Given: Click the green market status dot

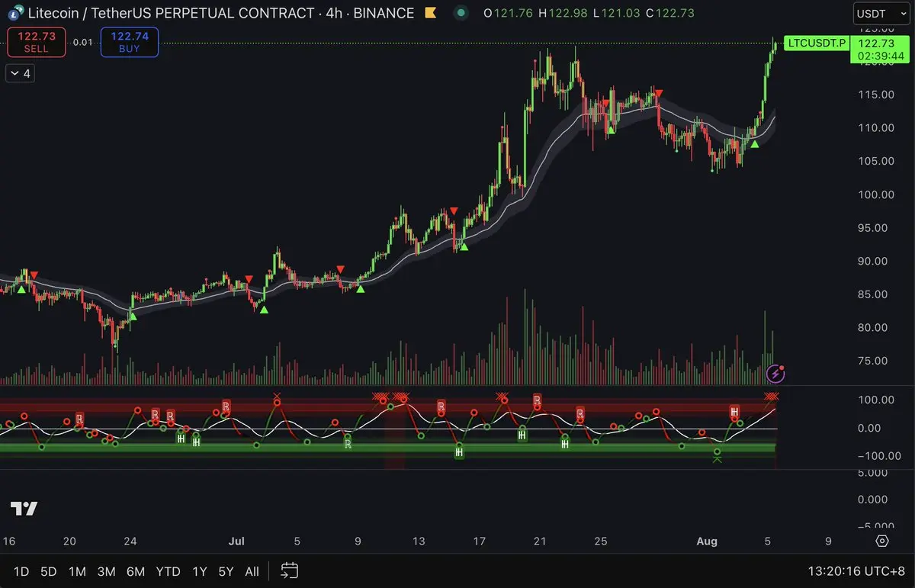Looking at the screenshot, I should tap(461, 13).
